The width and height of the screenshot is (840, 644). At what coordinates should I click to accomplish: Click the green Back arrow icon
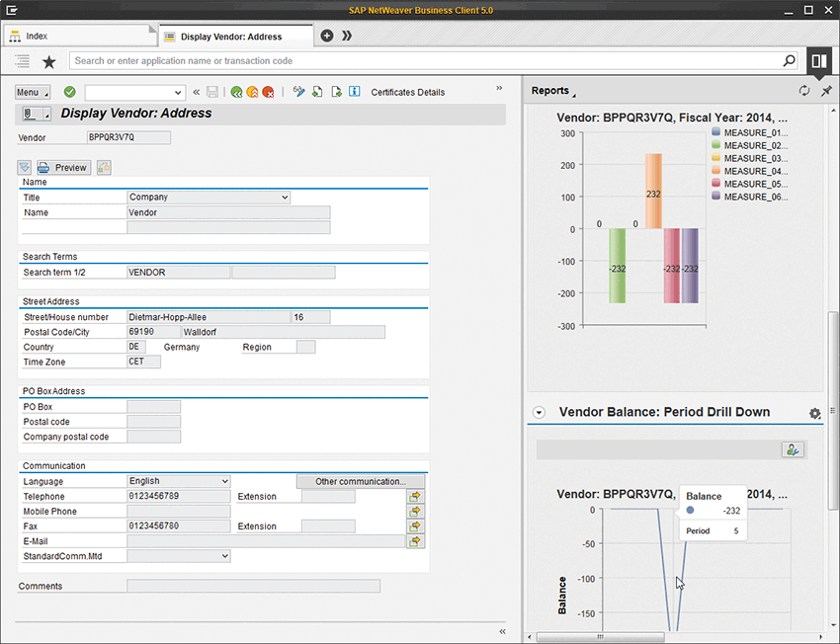click(x=237, y=92)
